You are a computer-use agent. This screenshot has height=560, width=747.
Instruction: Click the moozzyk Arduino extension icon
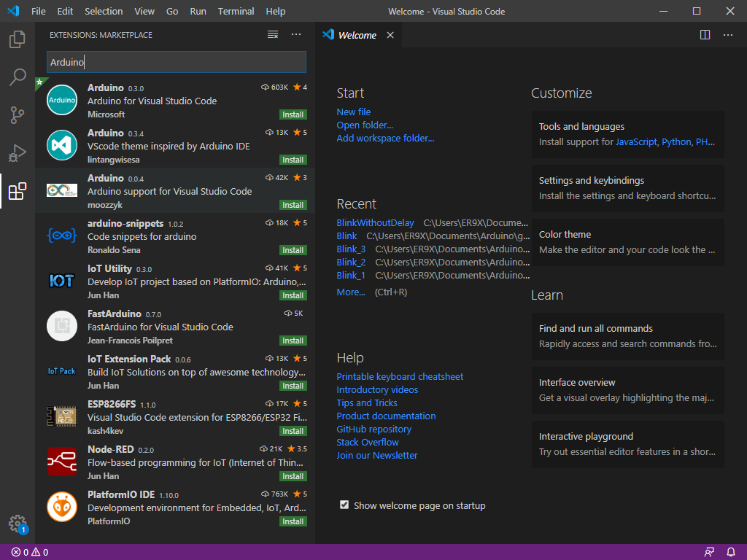click(x=62, y=190)
